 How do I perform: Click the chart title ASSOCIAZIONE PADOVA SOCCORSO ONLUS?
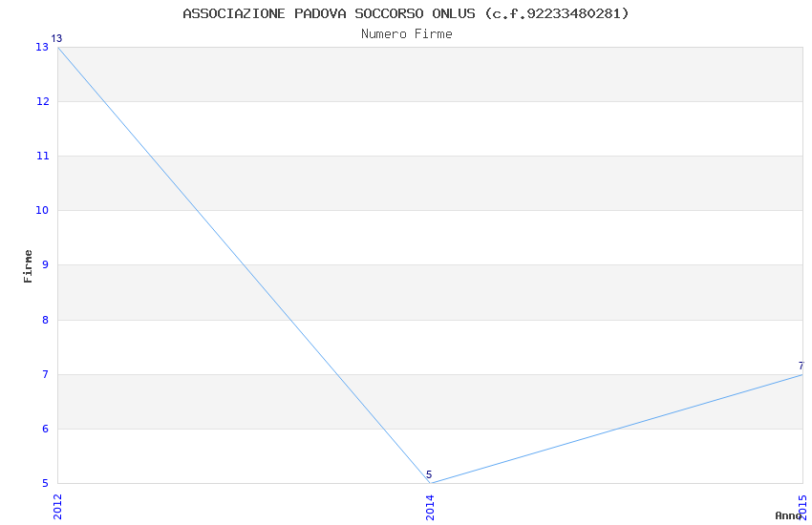406,13
